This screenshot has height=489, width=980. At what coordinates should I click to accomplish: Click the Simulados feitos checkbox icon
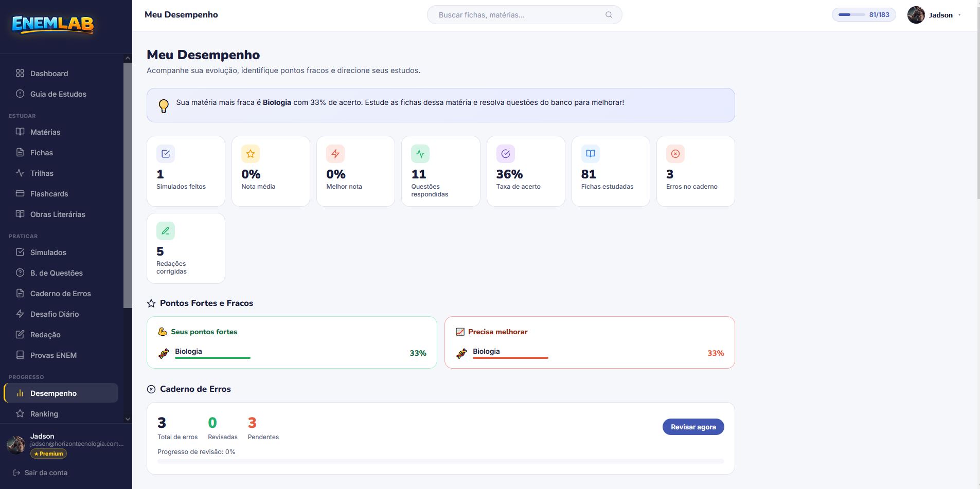(166, 154)
